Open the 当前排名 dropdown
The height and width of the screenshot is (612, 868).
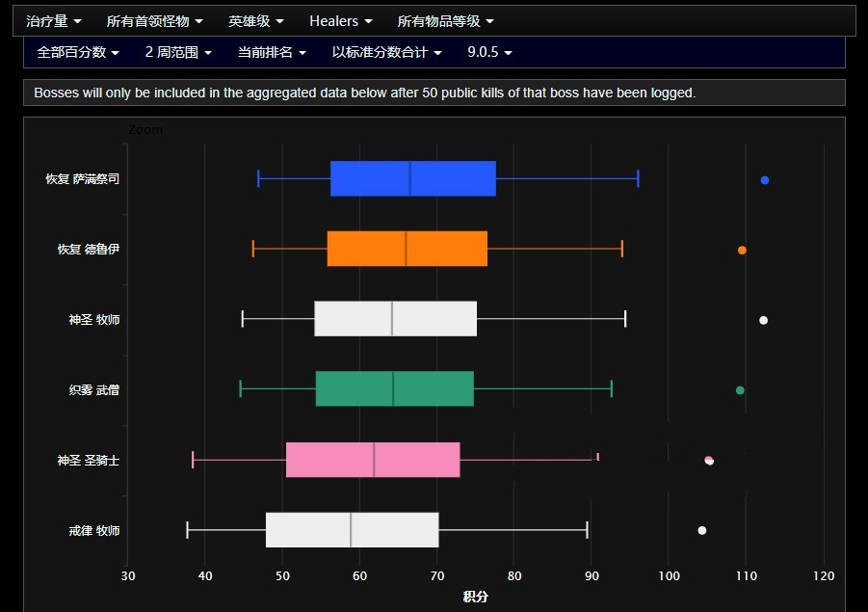[x=272, y=52]
